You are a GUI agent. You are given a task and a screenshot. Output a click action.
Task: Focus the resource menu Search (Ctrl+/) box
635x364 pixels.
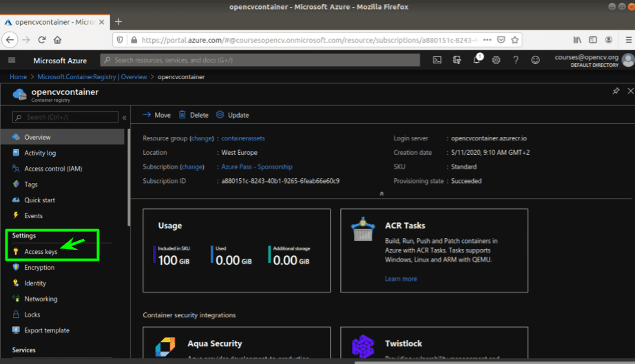point(65,117)
